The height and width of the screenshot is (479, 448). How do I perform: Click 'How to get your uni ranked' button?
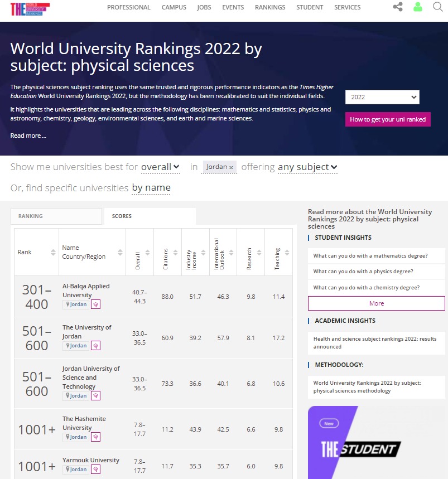tap(388, 119)
